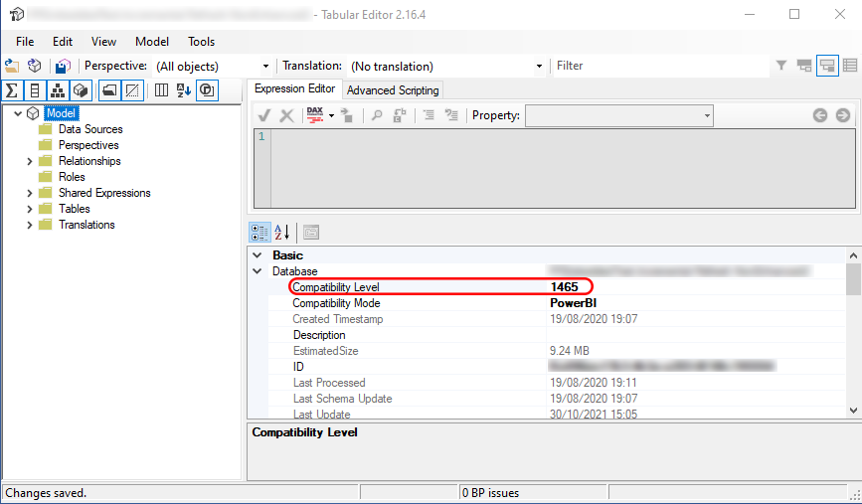Click the navigate forward arrow icon
This screenshot has width=862, height=504.
tap(843, 115)
